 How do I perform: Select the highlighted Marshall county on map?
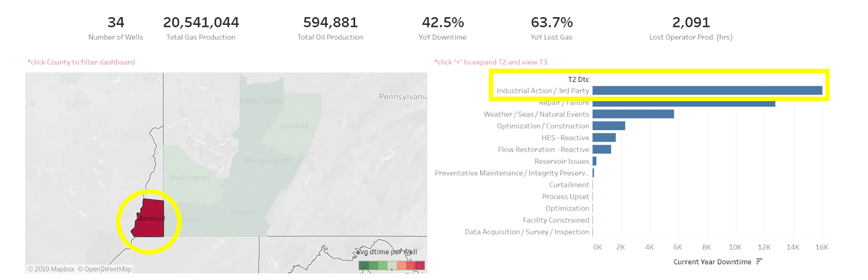[x=149, y=218]
